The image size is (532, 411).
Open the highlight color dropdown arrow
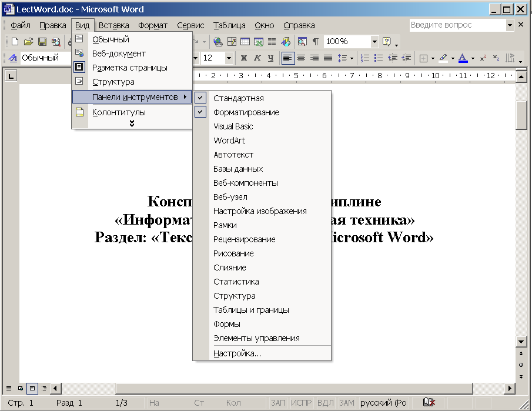[453, 58]
